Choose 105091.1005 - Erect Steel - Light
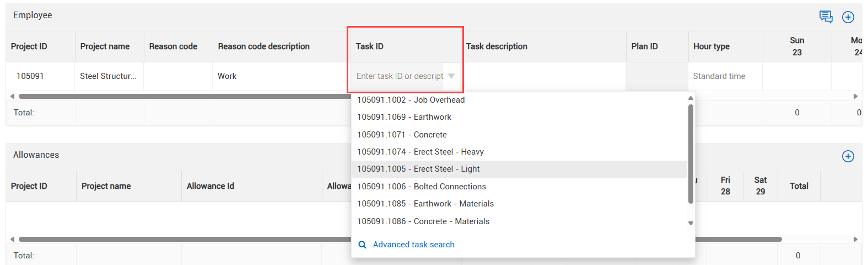The width and height of the screenshot is (868, 265). [418, 169]
